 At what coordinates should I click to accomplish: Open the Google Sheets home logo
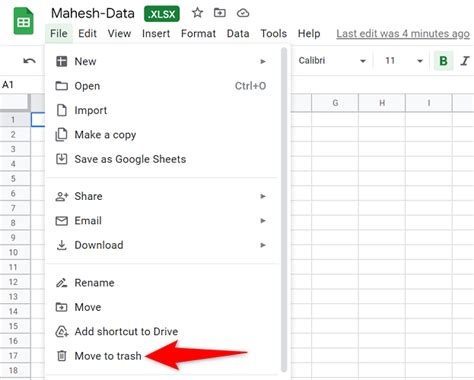pos(23,22)
